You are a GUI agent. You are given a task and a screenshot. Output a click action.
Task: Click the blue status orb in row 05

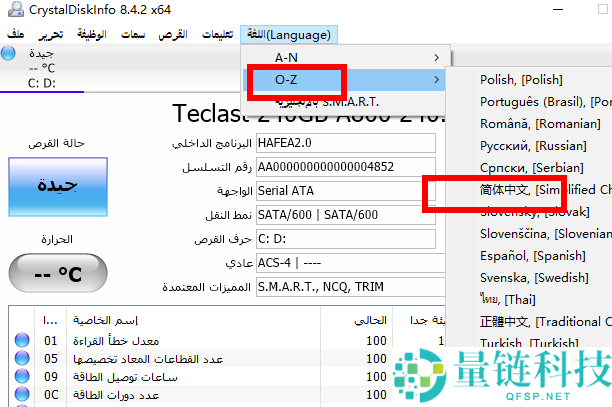(22, 358)
